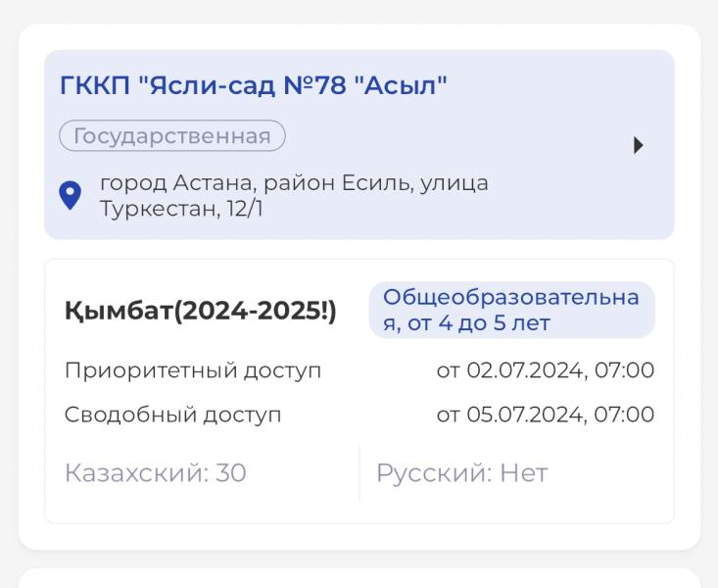Select the Государственная tag
Screen dimensions: 718x588
(172, 135)
